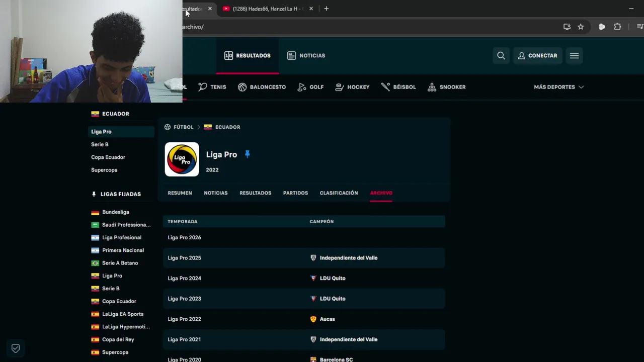Open the Liga Pro 2025 season
Screen dimensions: 644x362
tap(184, 258)
